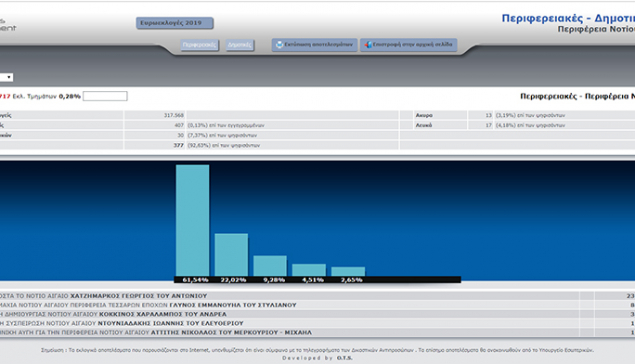Click the bold 377 valid votes value
The height and width of the screenshot is (364, 635).
click(179, 145)
